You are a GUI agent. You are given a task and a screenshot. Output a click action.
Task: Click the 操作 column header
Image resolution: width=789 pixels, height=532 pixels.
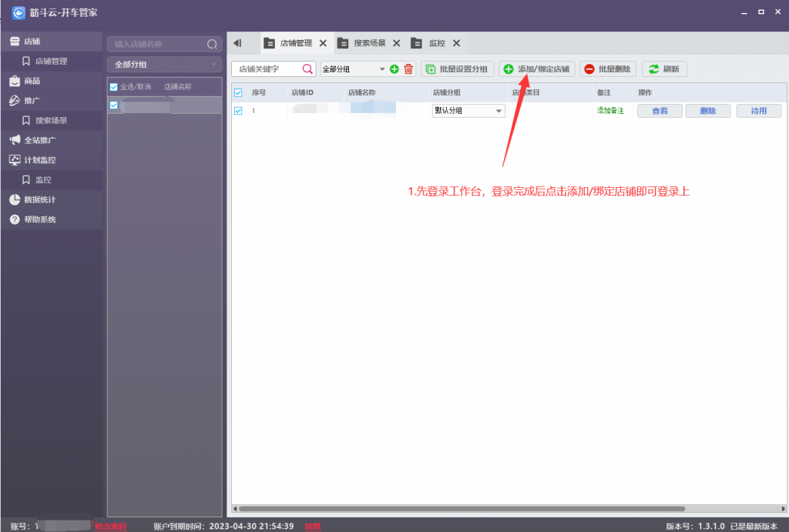[x=645, y=92]
